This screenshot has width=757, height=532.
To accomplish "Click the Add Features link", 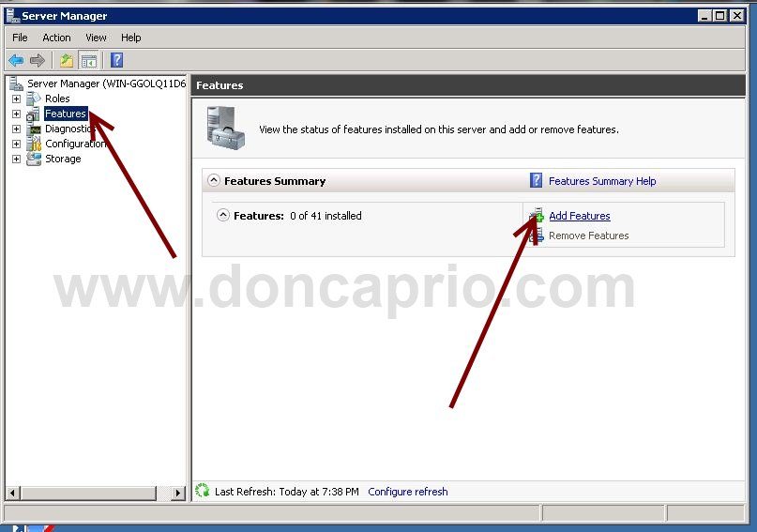I will click(580, 216).
